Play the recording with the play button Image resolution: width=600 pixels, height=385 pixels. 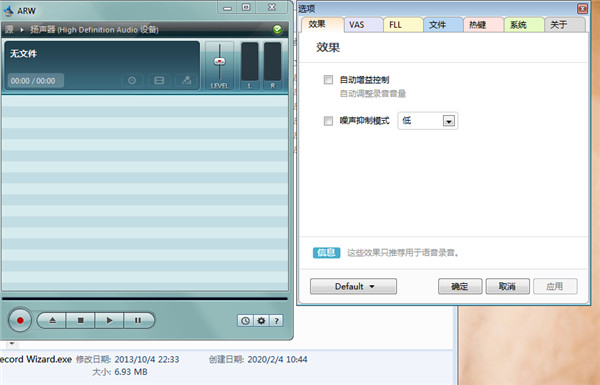109,320
